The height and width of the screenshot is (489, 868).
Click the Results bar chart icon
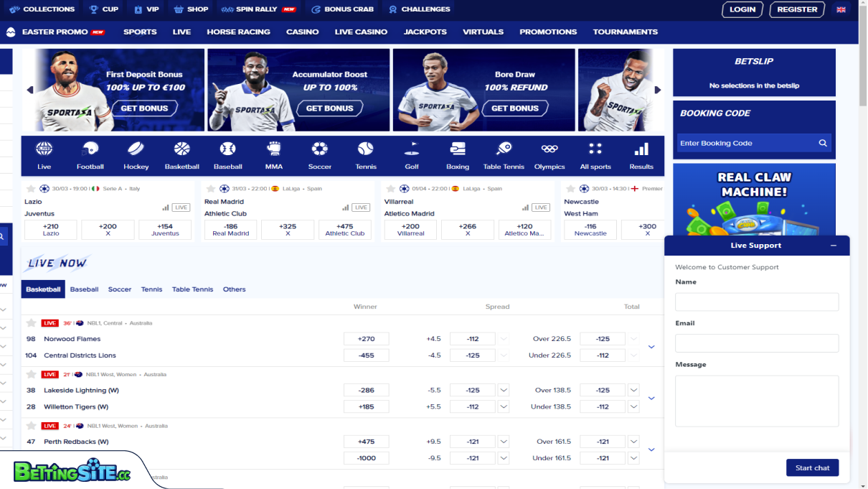641,149
